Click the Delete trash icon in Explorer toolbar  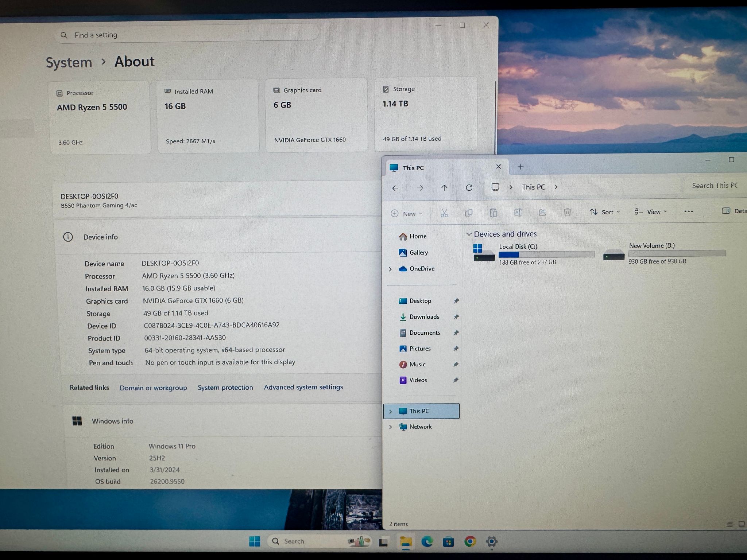(567, 212)
